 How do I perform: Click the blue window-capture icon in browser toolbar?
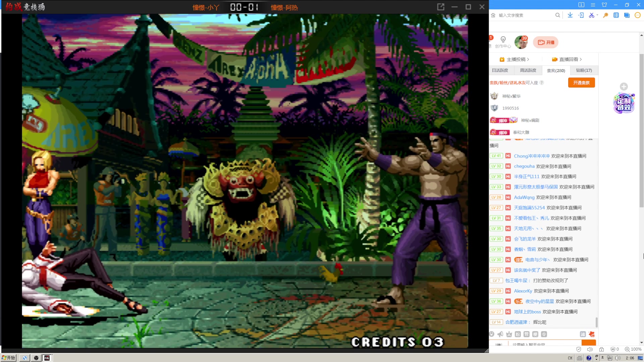pos(627,15)
